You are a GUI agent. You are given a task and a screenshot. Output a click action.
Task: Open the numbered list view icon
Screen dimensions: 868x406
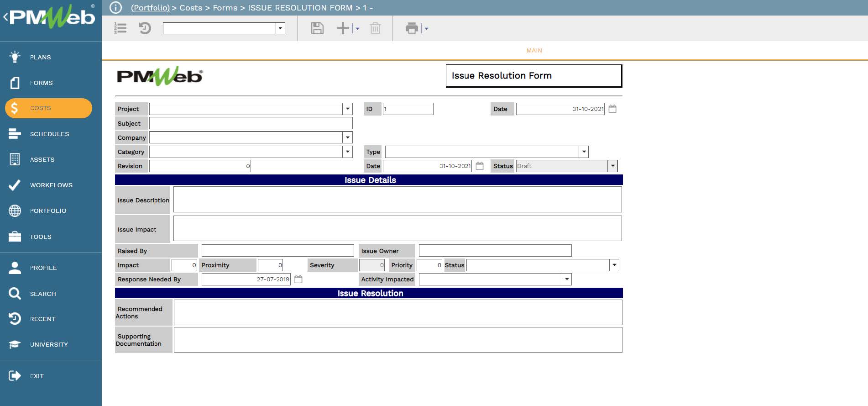tap(120, 28)
